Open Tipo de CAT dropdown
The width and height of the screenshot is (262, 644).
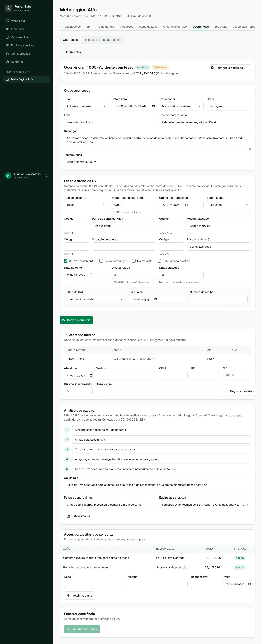96,299
